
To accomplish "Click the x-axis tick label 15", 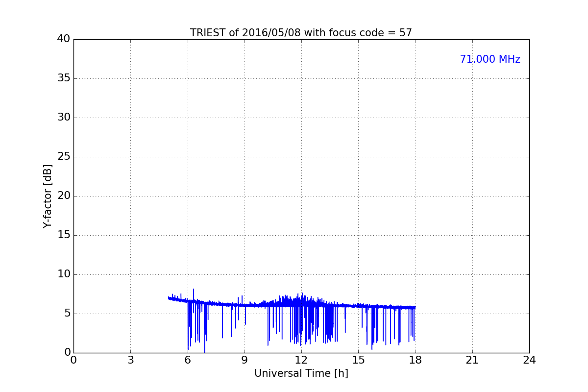I will coord(358,360).
